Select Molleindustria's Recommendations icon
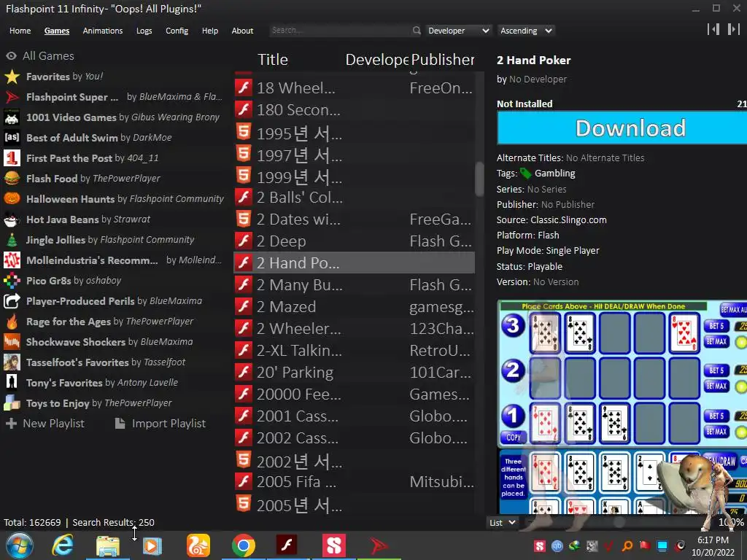This screenshot has width=747, height=560. tap(12, 260)
